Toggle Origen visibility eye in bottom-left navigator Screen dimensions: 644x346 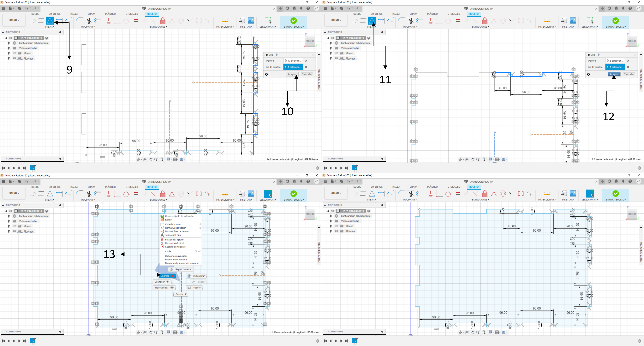(x=14, y=226)
